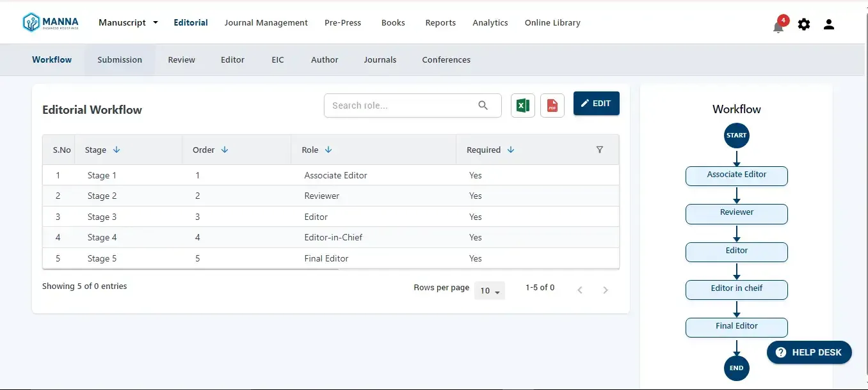Image resolution: width=868 pixels, height=390 pixels.
Task: Click Editor role cell in Stage 3 row
Action: pos(316,217)
